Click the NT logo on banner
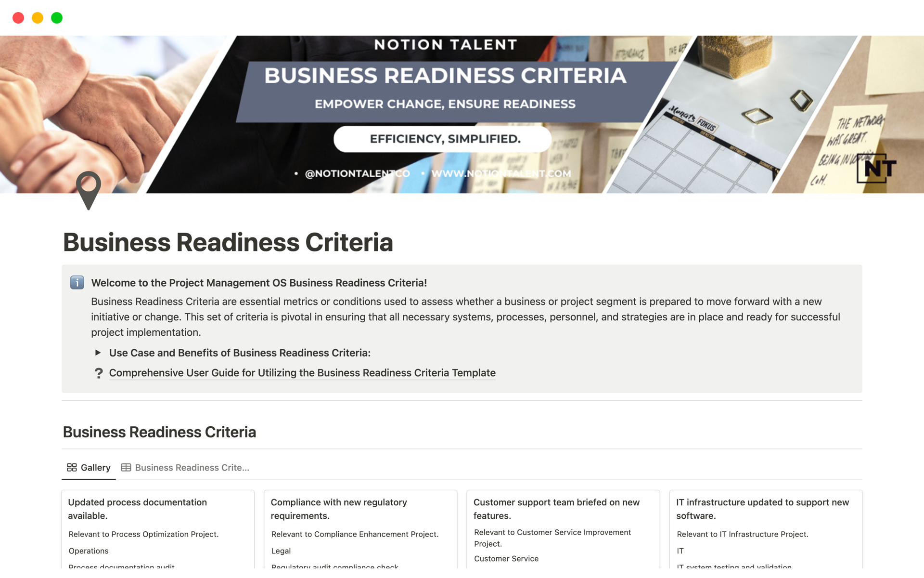This screenshot has width=924, height=578. [x=877, y=169]
